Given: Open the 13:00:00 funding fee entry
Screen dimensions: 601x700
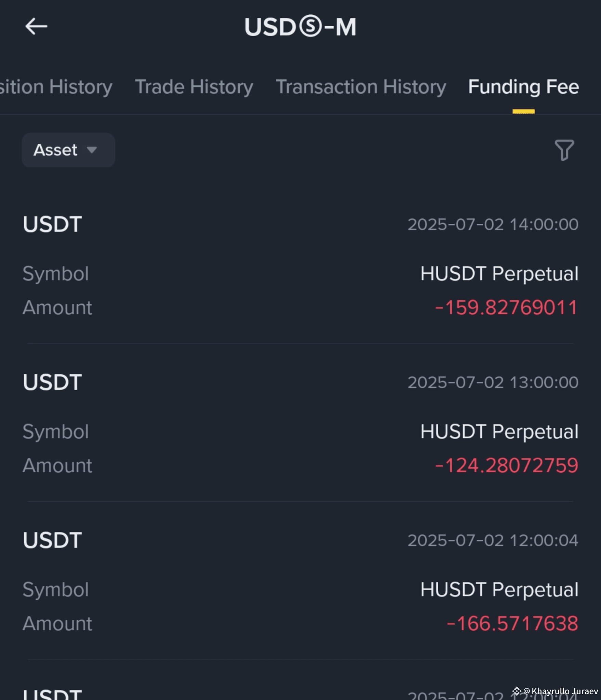Looking at the screenshot, I should pos(300,423).
